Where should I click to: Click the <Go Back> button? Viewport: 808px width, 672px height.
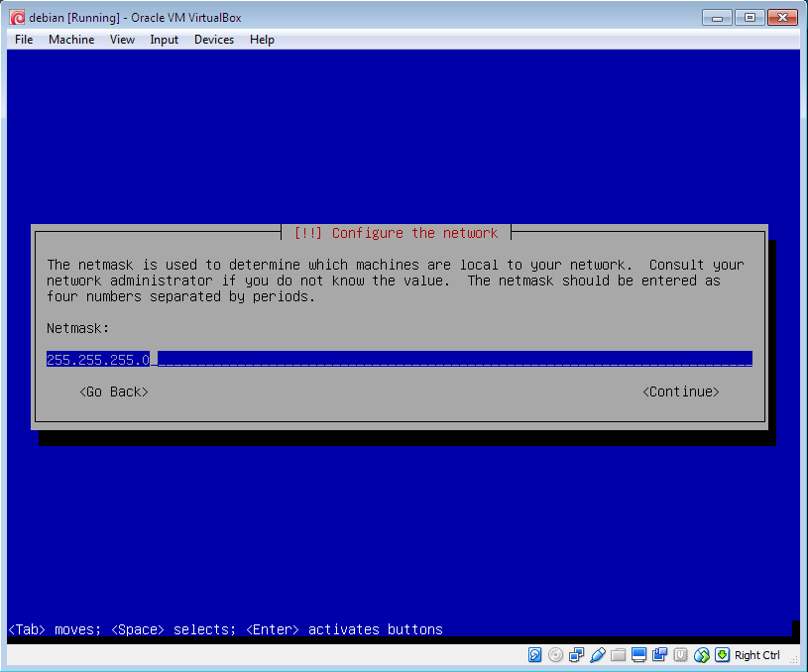(114, 392)
